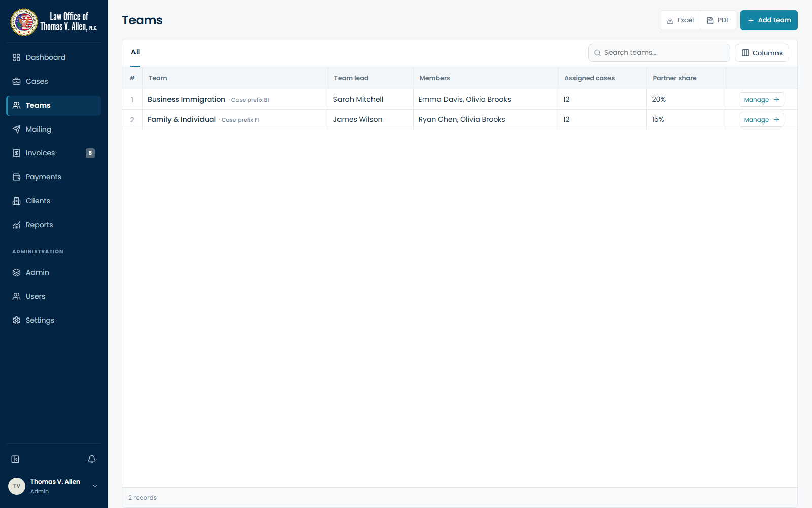Click the 2 records footer text
The width and height of the screenshot is (812, 508).
[x=143, y=498]
